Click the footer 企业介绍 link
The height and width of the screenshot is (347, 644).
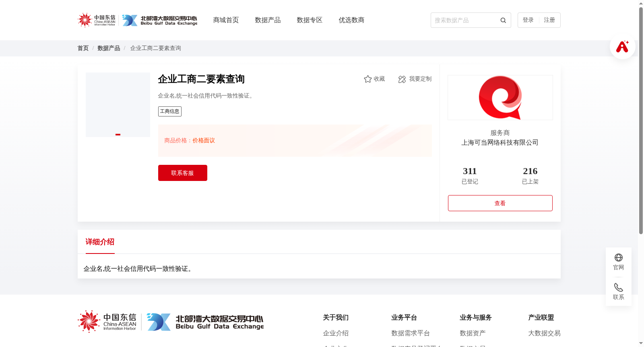coord(336,333)
